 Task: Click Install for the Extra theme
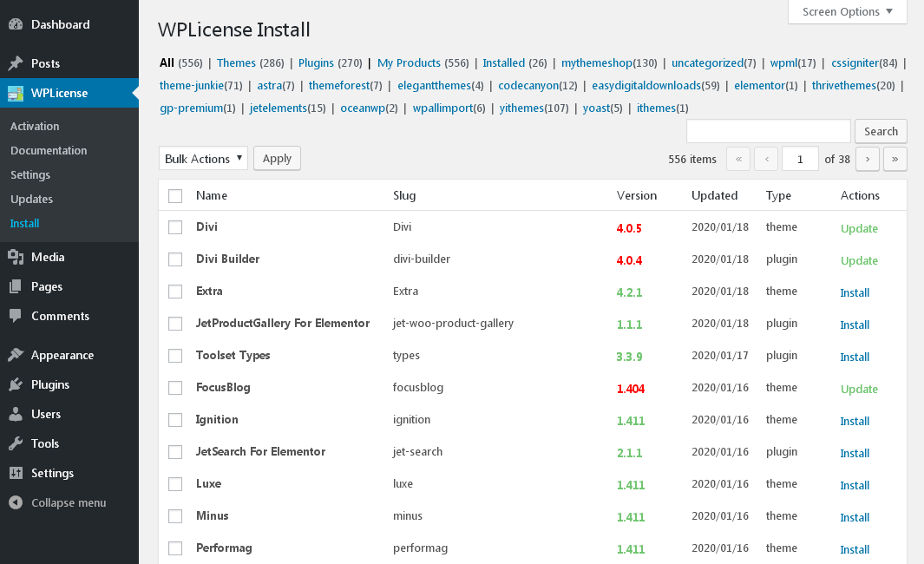(855, 293)
